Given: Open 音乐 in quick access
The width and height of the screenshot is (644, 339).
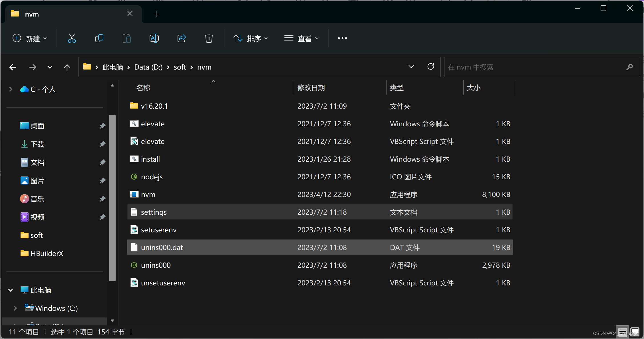Looking at the screenshot, I should tap(37, 199).
